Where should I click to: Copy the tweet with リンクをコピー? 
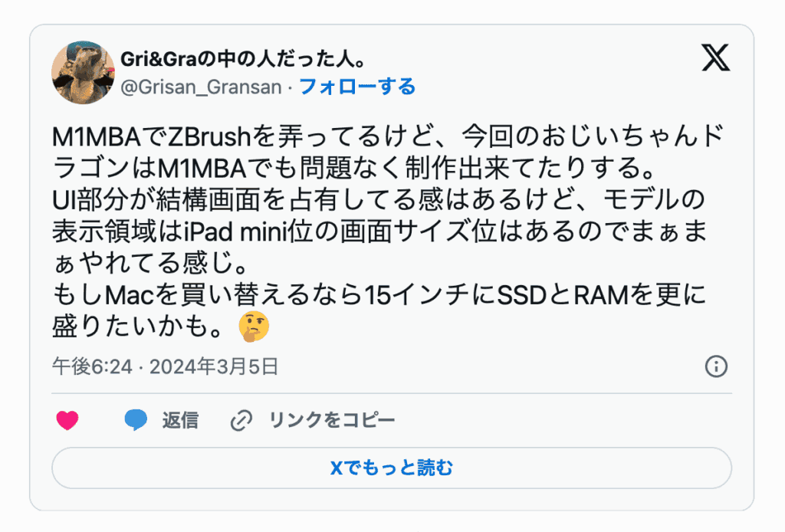333,420
